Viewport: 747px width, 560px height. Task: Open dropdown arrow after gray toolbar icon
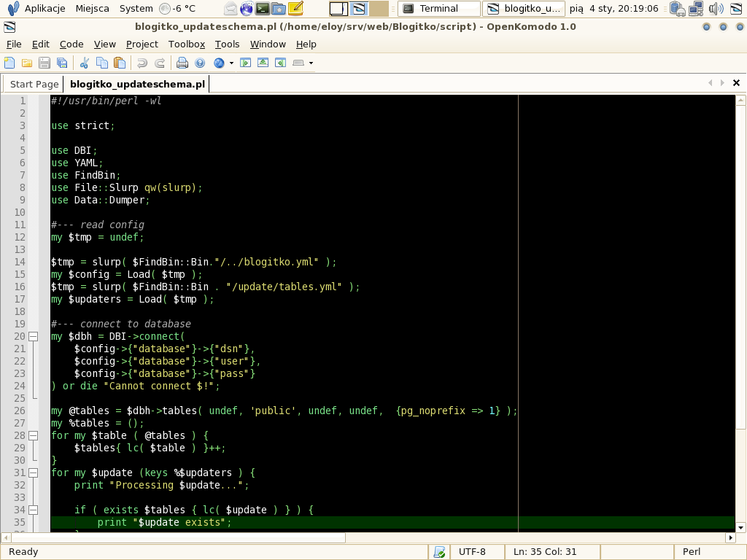311,63
